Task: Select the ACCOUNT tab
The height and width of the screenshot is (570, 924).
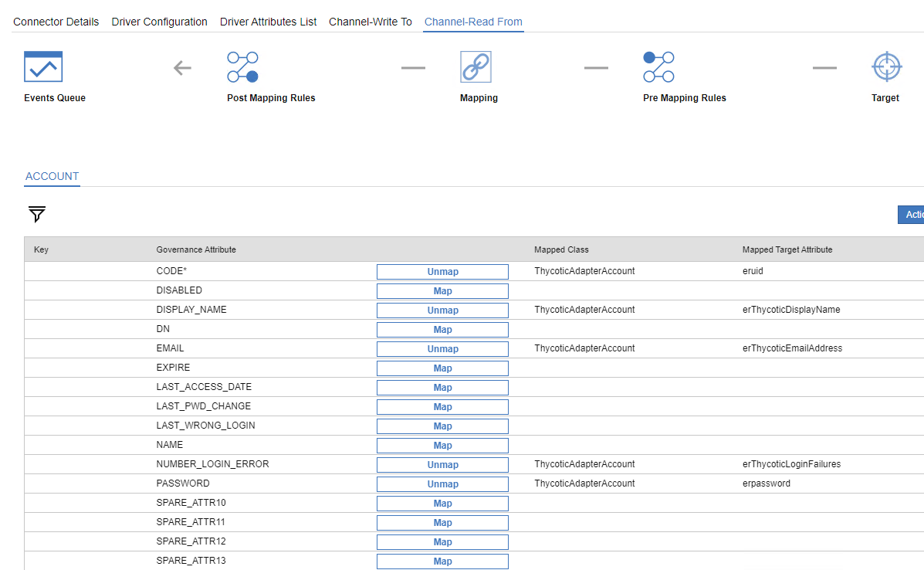Action: 52,176
